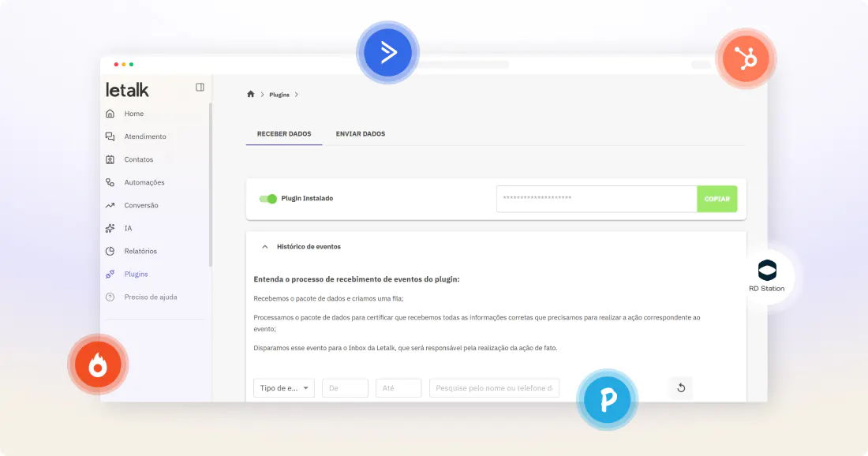Collapse the Histórico de eventos section

(264, 247)
